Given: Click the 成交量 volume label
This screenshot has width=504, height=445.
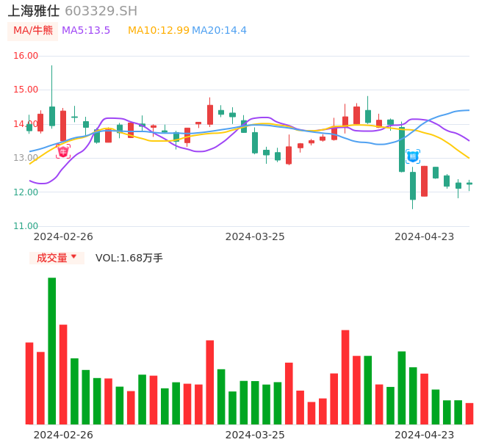Looking at the screenshot, I should click(x=51, y=258).
